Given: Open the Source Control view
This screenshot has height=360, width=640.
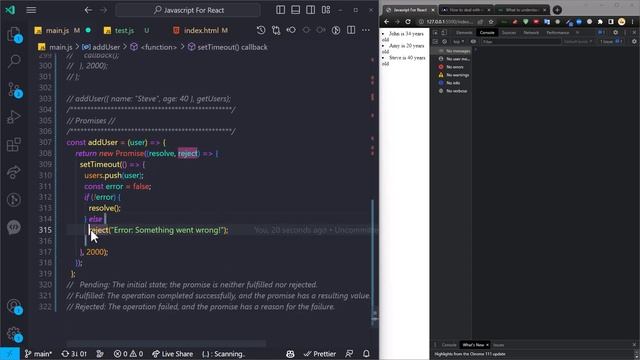Looking at the screenshot, I should pyautogui.click(x=14, y=89).
